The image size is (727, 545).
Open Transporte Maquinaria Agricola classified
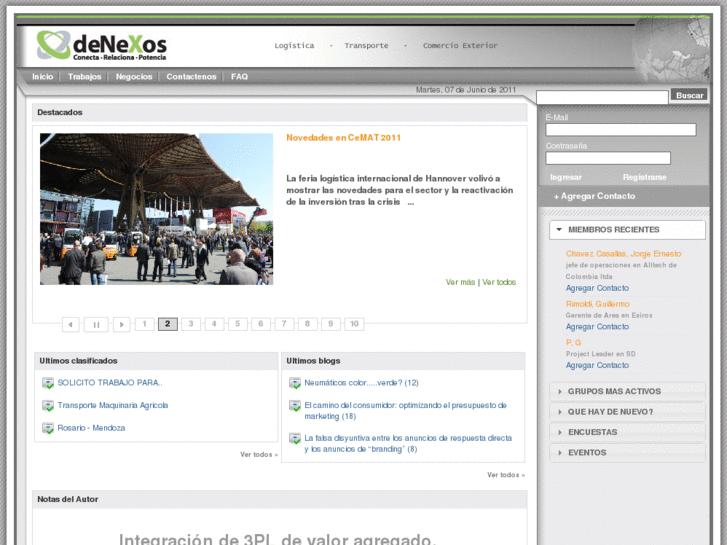[x=113, y=405]
